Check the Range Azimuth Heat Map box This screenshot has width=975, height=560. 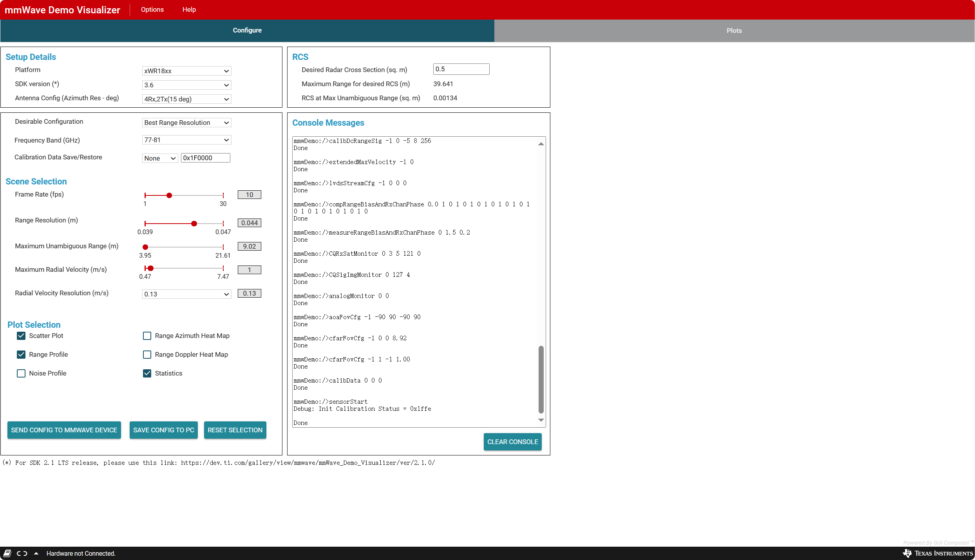(147, 336)
